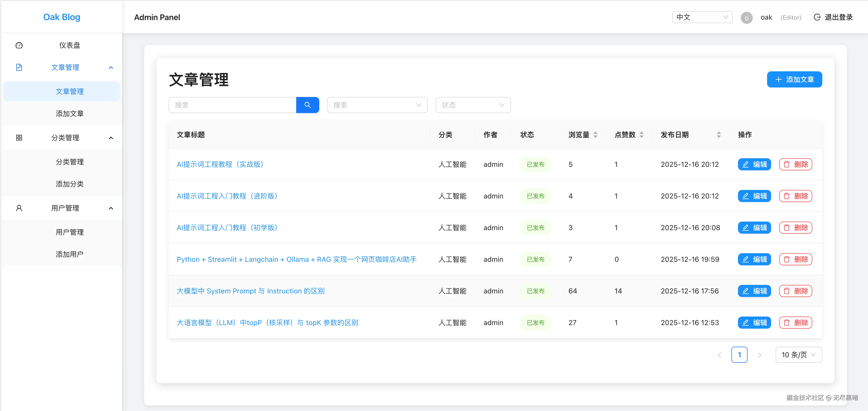Focus the article search text field

coord(232,105)
